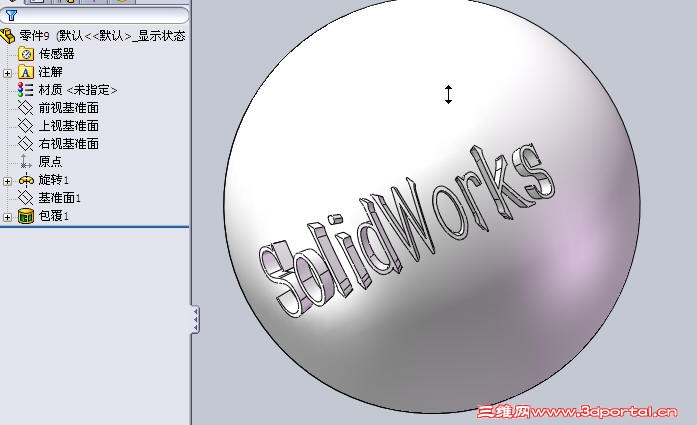
Task: Click the 注解 annotations icon
Action: (x=26, y=72)
